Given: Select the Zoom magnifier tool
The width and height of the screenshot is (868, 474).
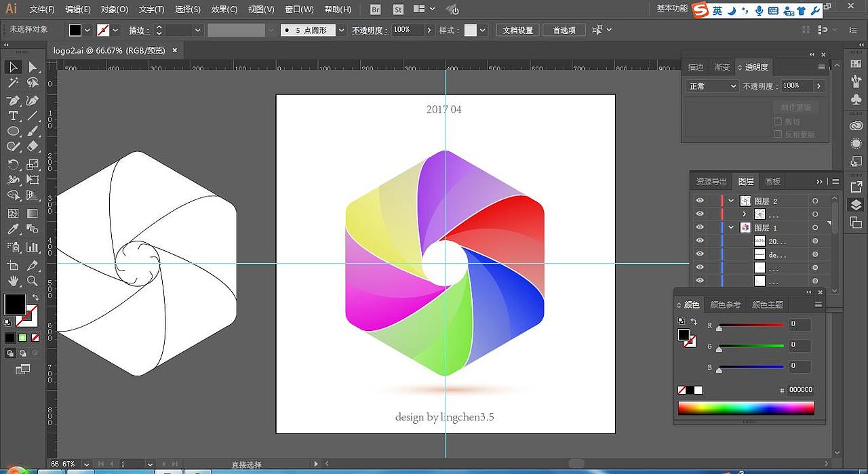Looking at the screenshot, I should pos(33,281).
